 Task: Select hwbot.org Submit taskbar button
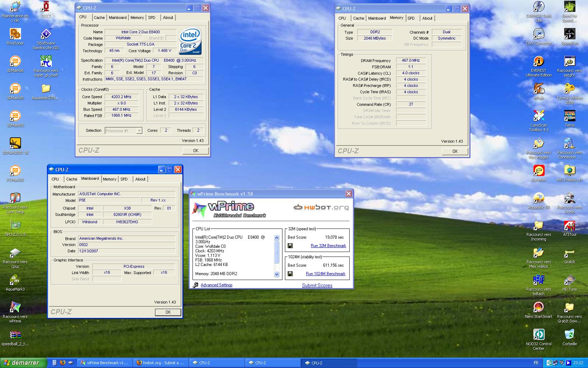[161, 363]
